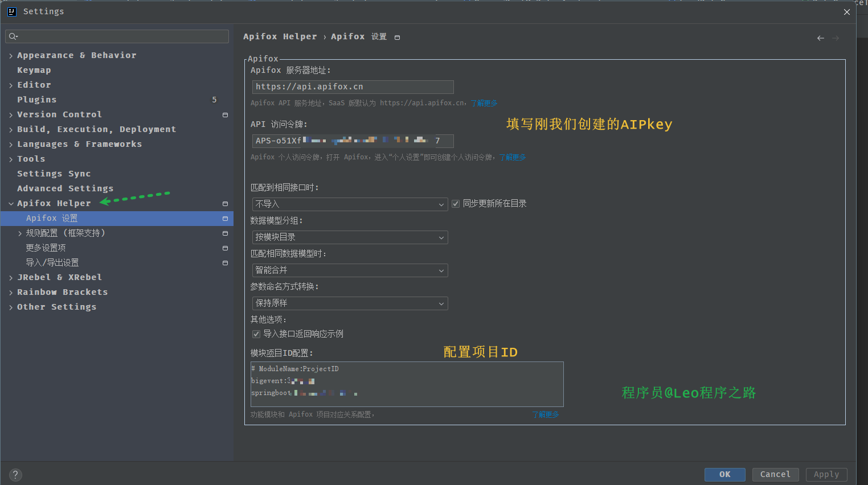
Task: Close the Settings dialog
Action: (x=847, y=12)
